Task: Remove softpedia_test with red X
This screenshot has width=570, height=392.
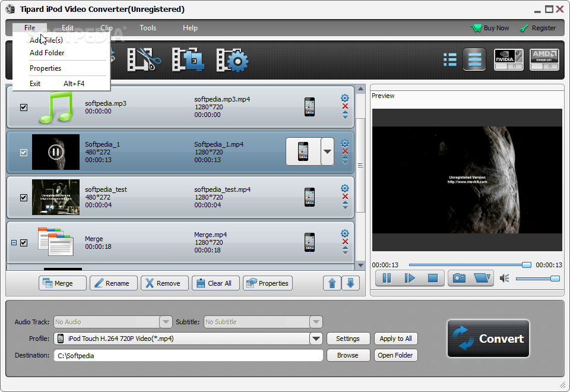Action: click(x=345, y=197)
